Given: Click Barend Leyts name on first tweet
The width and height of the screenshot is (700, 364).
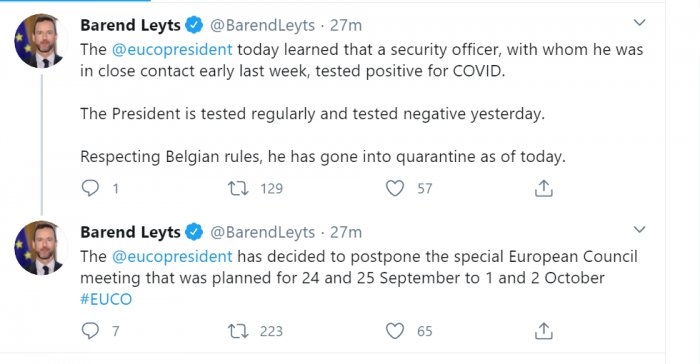Looking at the screenshot, I should (130, 25).
